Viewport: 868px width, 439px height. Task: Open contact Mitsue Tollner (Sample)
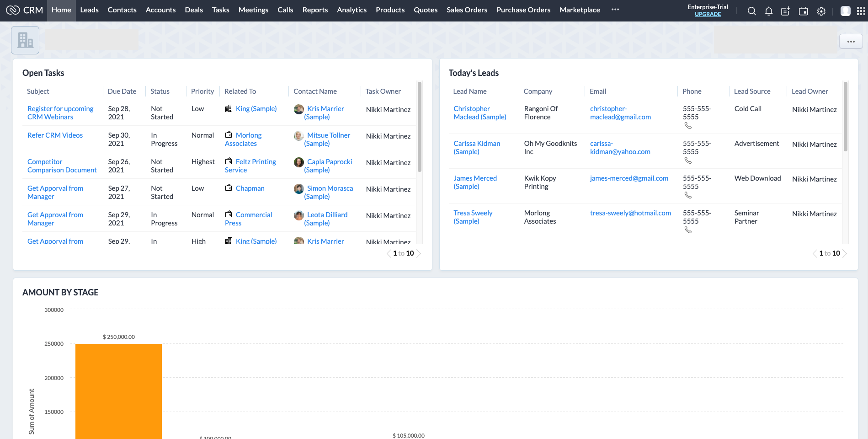(x=327, y=139)
